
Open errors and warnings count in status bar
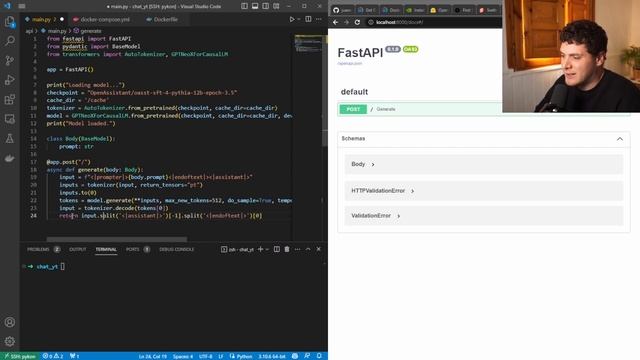click(53, 356)
